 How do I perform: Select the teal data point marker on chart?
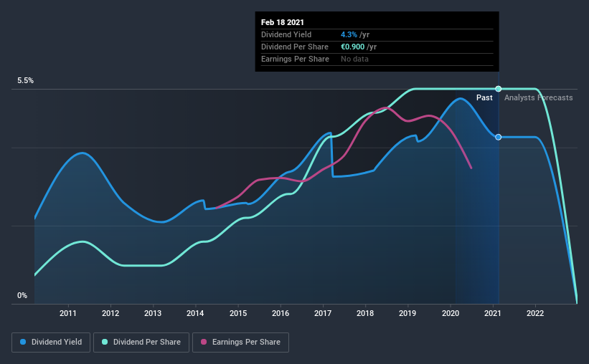[498, 89]
